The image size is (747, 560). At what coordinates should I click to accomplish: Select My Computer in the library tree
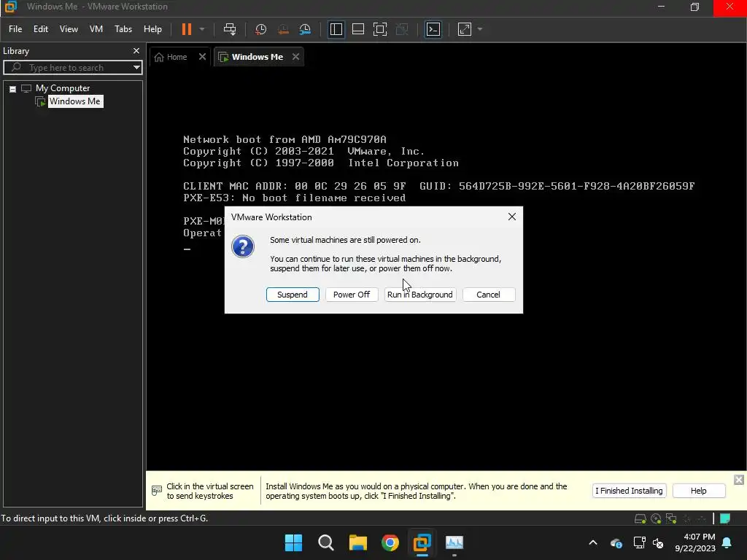63,88
